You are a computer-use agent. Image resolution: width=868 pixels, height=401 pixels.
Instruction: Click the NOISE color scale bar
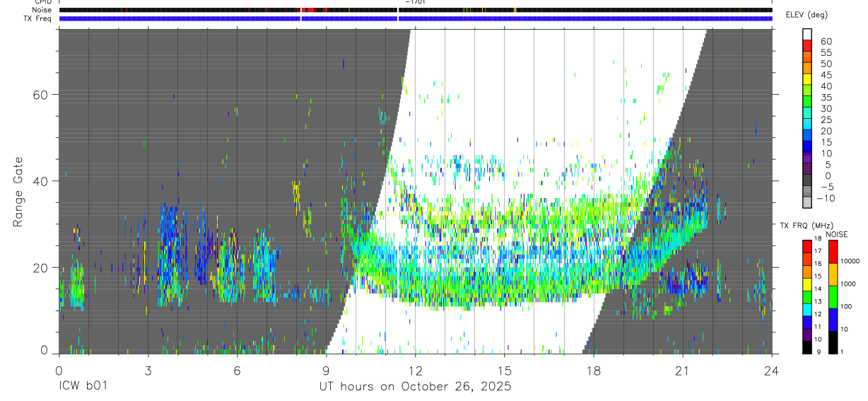pyautogui.click(x=833, y=297)
